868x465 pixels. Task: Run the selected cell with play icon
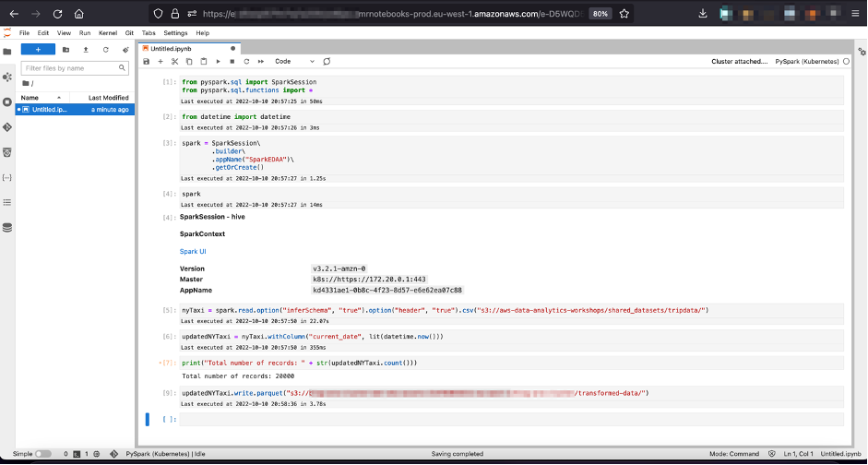(x=218, y=62)
